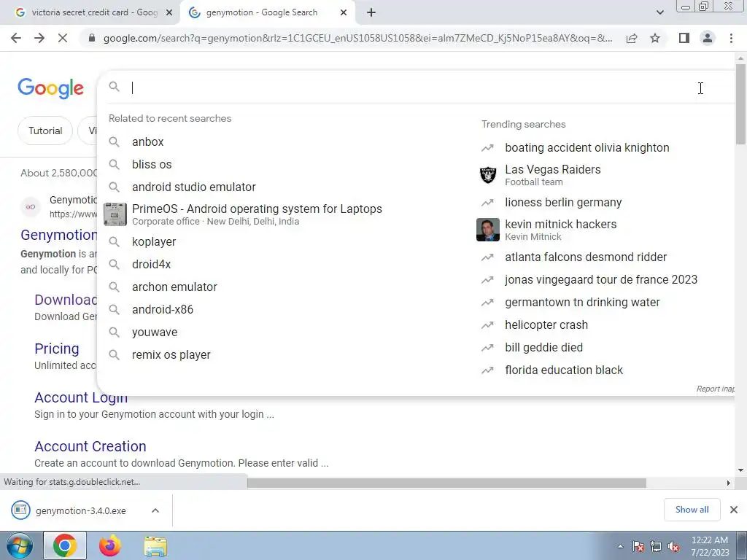Viewport: 747px width, 560px height.
Task: Open Windows Explorer from the taskbar
Action: tap(155, 545)
